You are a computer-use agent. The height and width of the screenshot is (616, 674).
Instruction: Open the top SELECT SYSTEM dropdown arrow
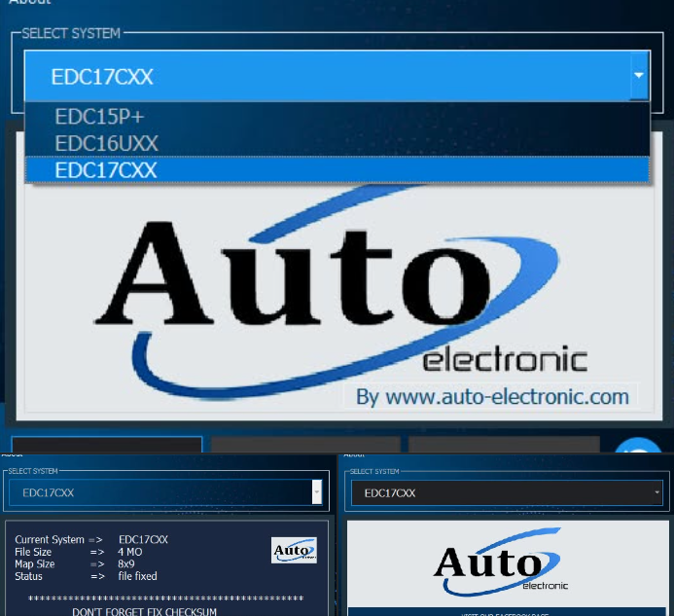639,75
